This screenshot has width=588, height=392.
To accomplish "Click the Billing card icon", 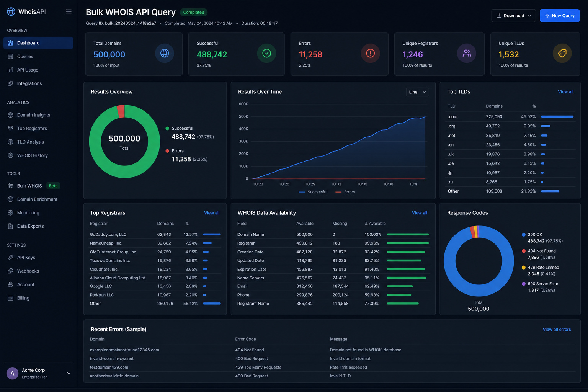I will 10,298.
